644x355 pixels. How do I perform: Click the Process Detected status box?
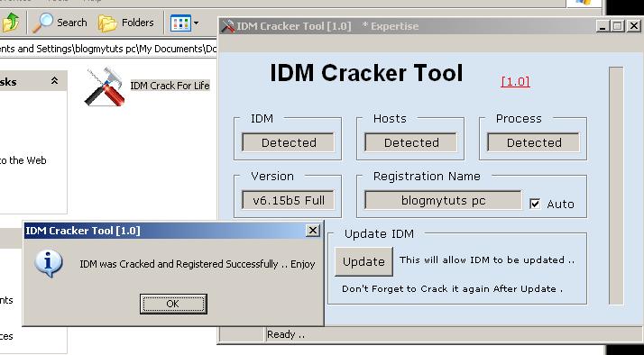[534, 142]
